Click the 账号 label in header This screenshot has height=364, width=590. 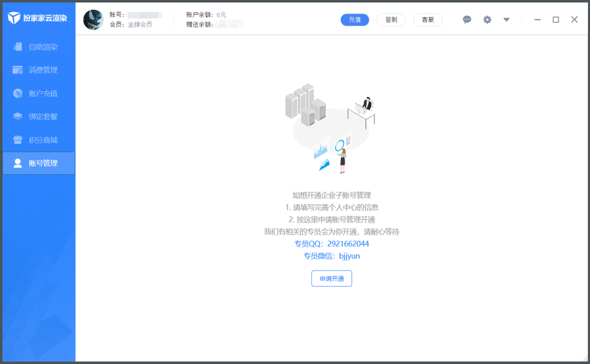tap(117, 14)
